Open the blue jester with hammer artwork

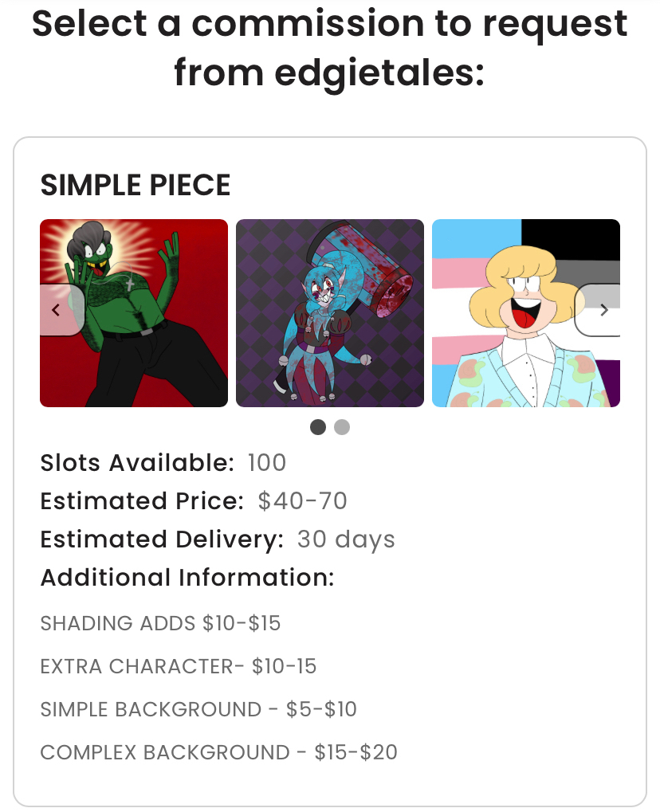(330, 313)
